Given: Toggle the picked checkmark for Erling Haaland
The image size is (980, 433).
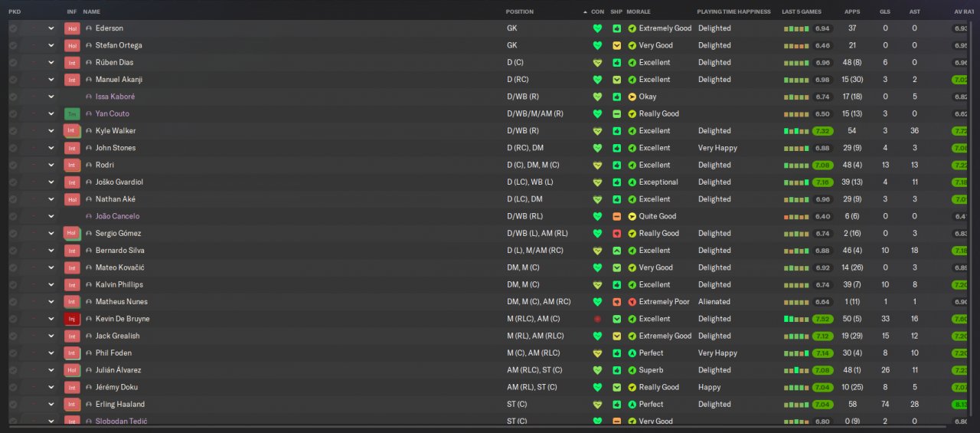Looking at the screenshot, I should pos(13,405).
